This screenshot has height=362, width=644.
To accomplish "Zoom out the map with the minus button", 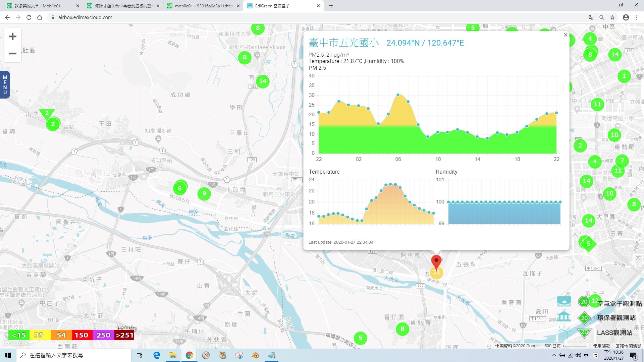I will coord(12,54).
